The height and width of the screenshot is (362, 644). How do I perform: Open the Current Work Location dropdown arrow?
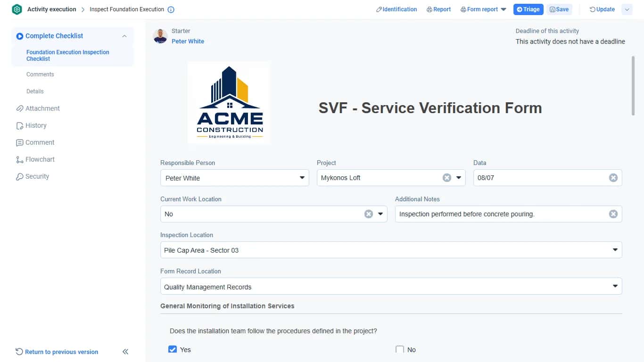[x=380, y=214]
